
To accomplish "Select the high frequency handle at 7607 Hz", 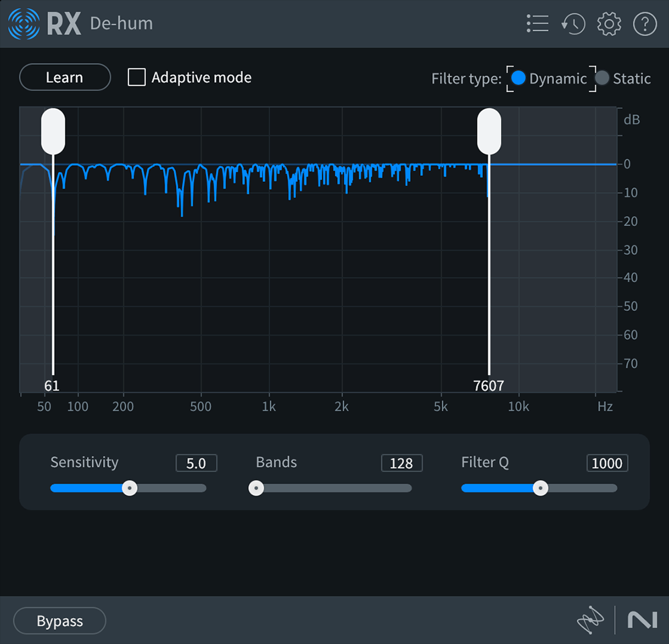I will [489, 131].
